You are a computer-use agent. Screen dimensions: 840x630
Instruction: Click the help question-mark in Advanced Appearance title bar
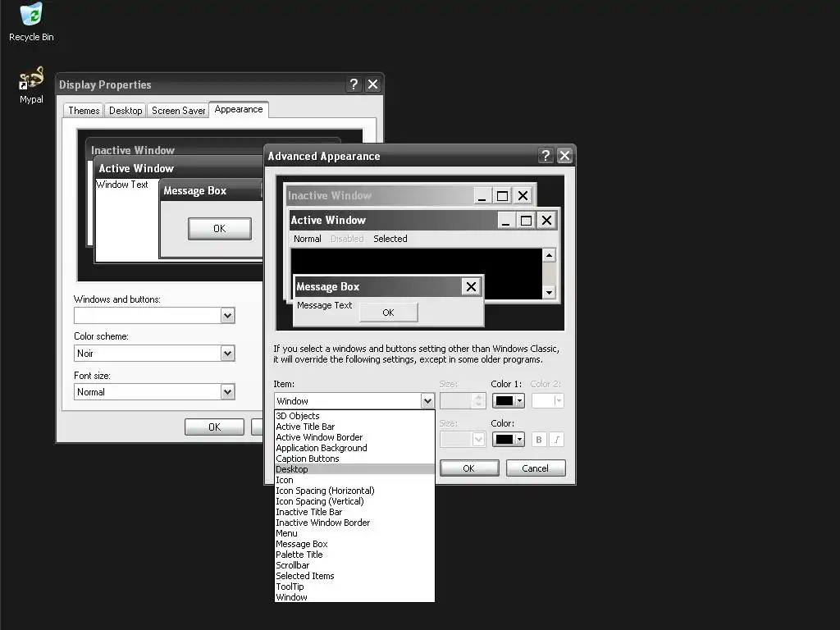pos(546,155)
